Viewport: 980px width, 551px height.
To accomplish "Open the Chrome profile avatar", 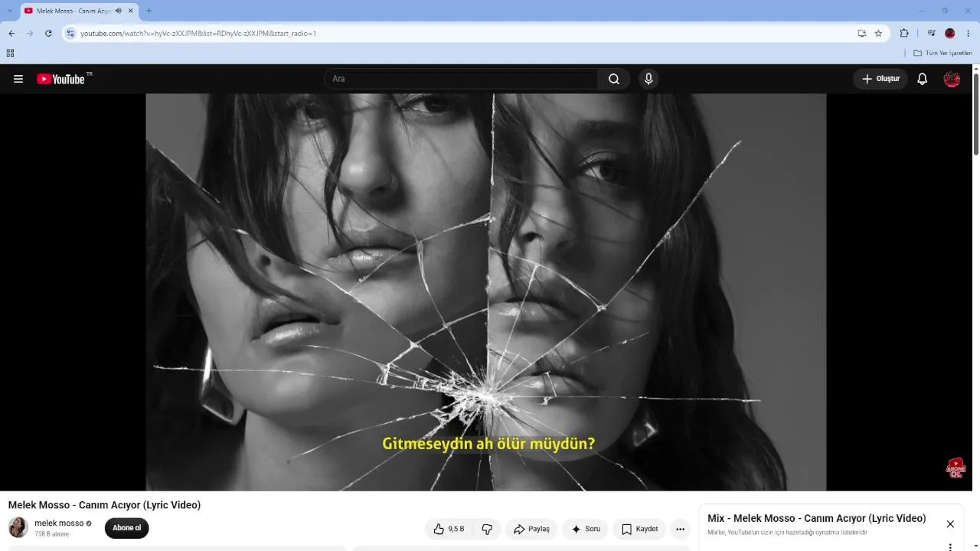I will pyautogui.click(x=950, y=34).
